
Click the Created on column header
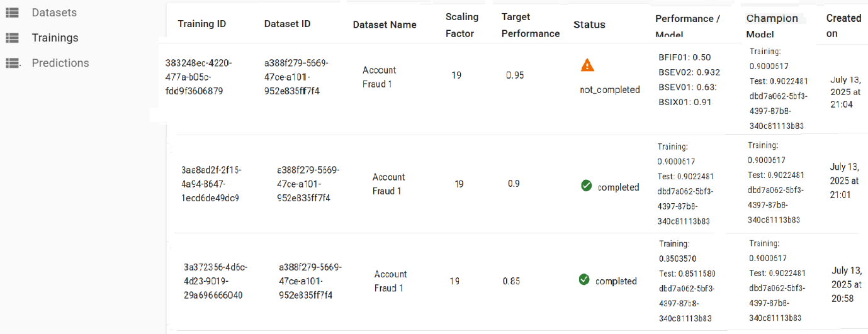843,26
